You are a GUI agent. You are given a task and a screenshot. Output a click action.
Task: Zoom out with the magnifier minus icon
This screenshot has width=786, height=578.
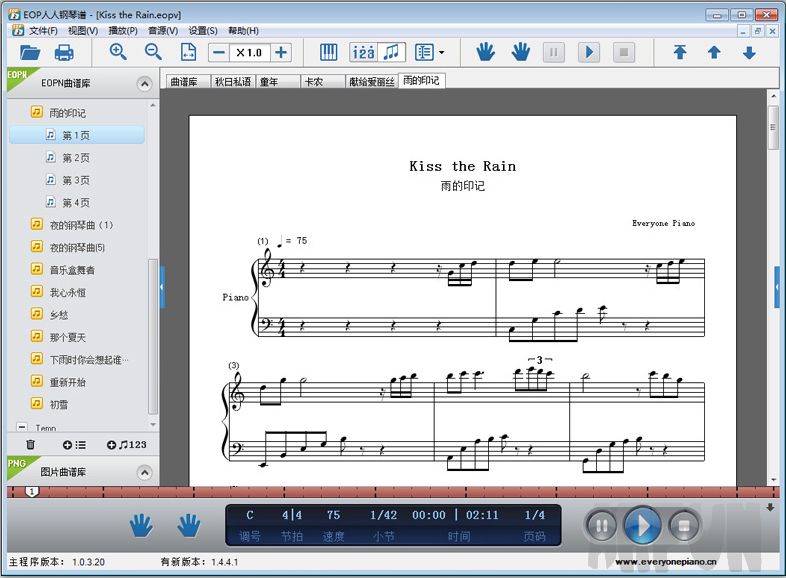click(x=153, y=53)
